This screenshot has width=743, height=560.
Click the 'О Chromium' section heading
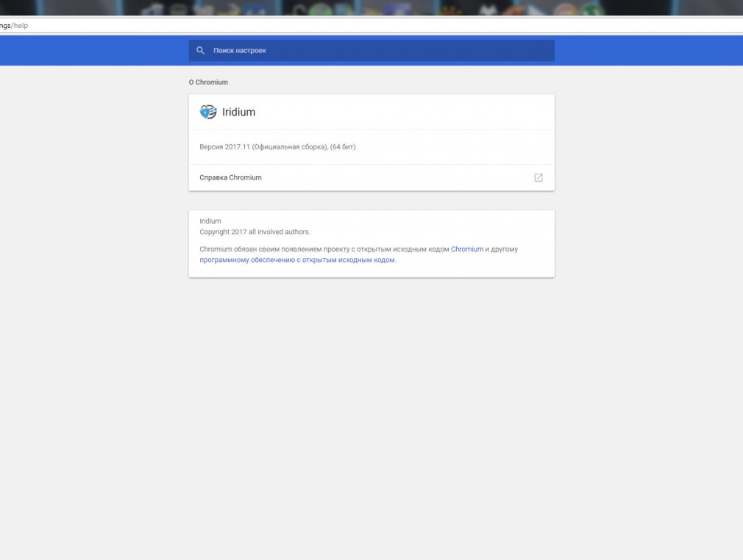(208, 82)
